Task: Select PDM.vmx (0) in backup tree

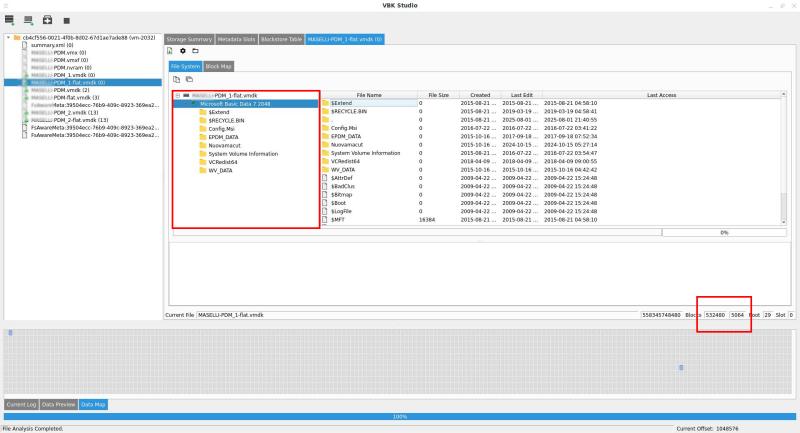Action: pyautogui.click(x=58, y=53)
